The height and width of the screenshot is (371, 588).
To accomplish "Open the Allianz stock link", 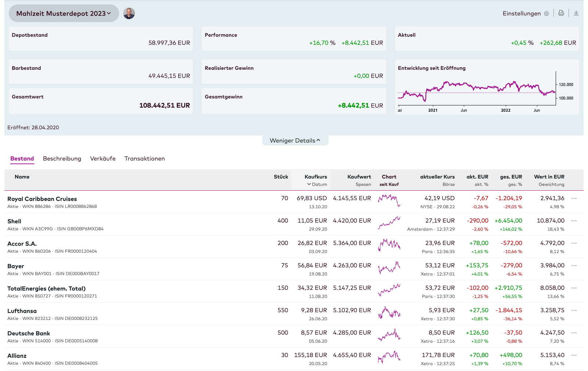I will coord(17,356).
